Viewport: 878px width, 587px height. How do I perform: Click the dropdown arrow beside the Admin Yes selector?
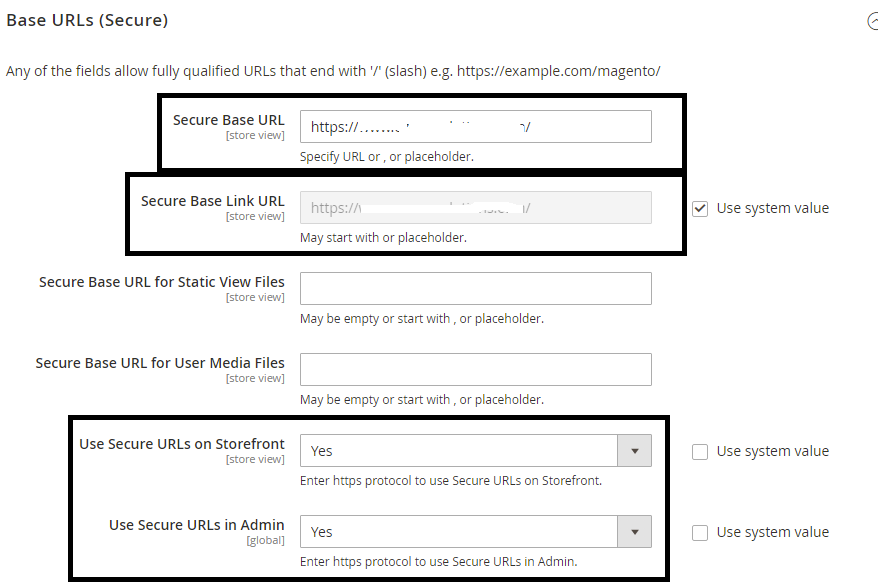click(x=636, y=531)
